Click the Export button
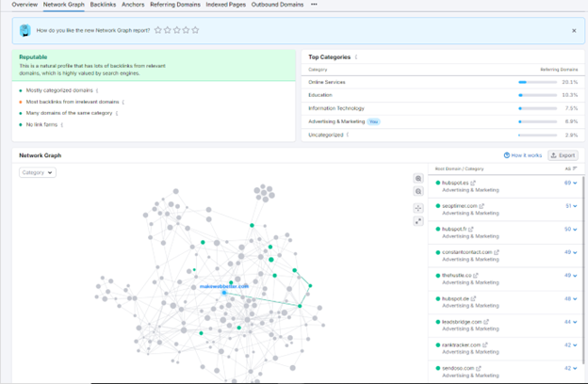Screen dimensions: 588x384 click(x=563, y=155)
